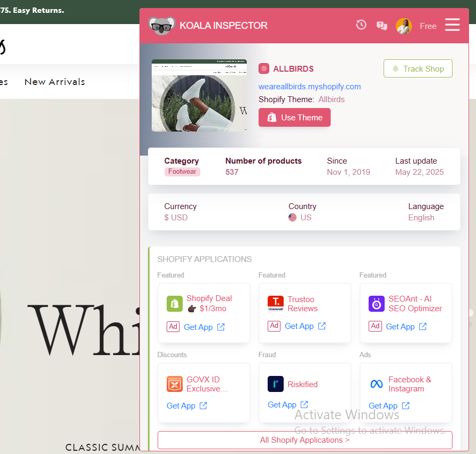Click the Track Shop button
476x454 pixels.
[x=418, y=68]
